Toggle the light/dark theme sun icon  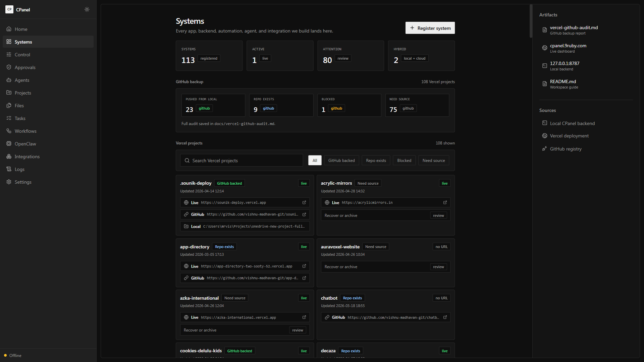pos(87,9)
